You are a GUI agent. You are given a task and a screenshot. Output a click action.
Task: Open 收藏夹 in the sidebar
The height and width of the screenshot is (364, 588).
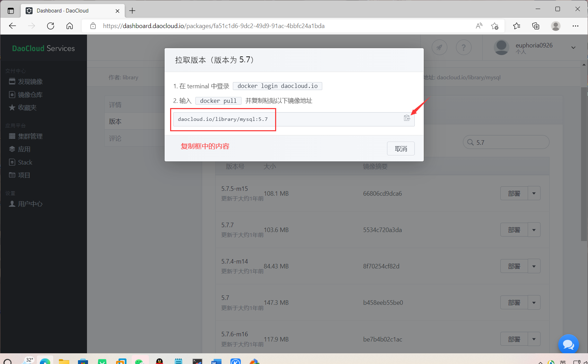pyautogui.click(x=23, y=107)
